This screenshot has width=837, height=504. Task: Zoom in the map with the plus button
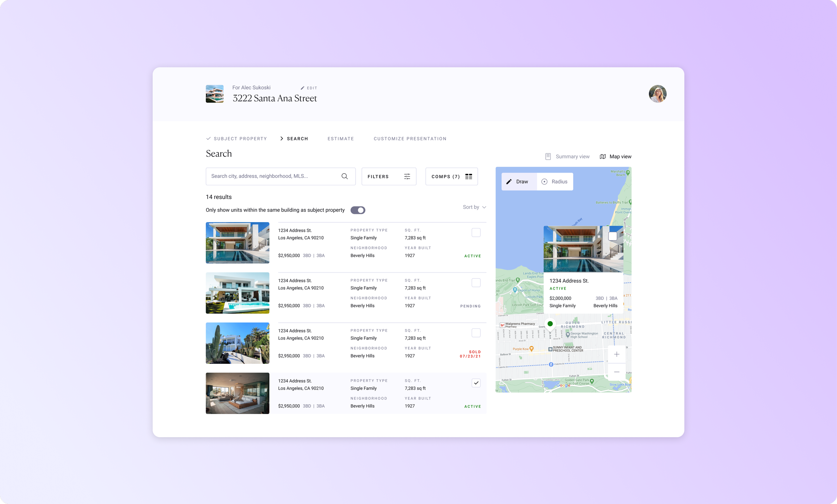coord(617,354)
